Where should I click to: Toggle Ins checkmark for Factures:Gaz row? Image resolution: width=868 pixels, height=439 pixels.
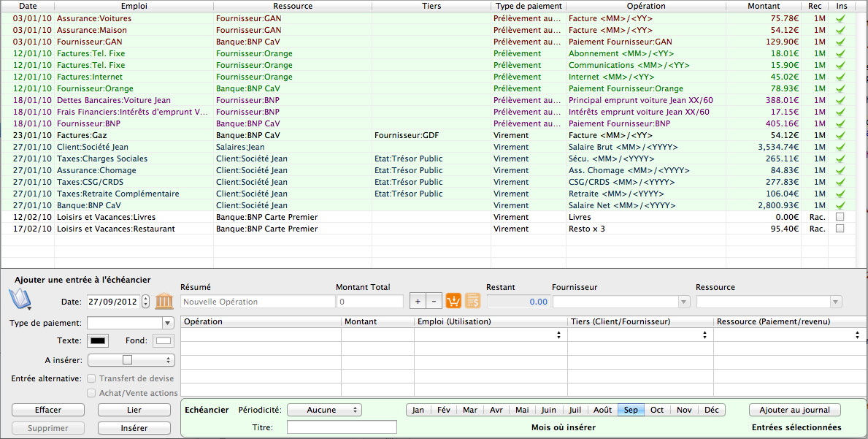coord(840,135)
